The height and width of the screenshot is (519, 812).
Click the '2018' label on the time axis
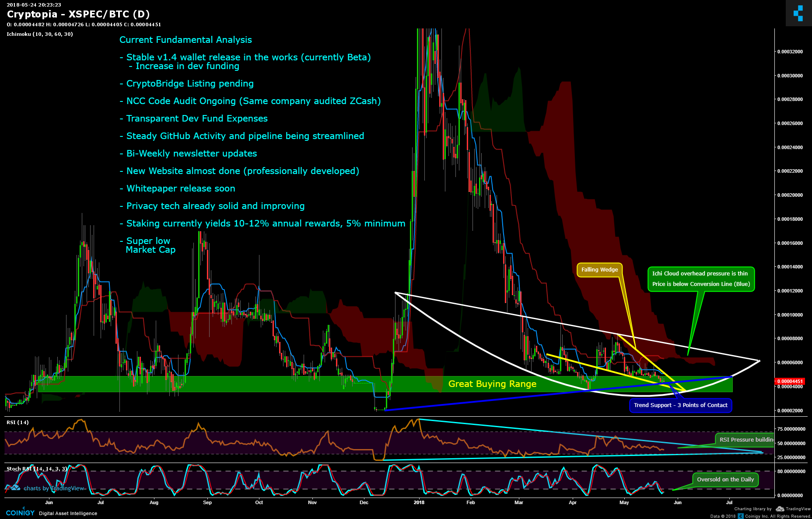click(419, 502)
